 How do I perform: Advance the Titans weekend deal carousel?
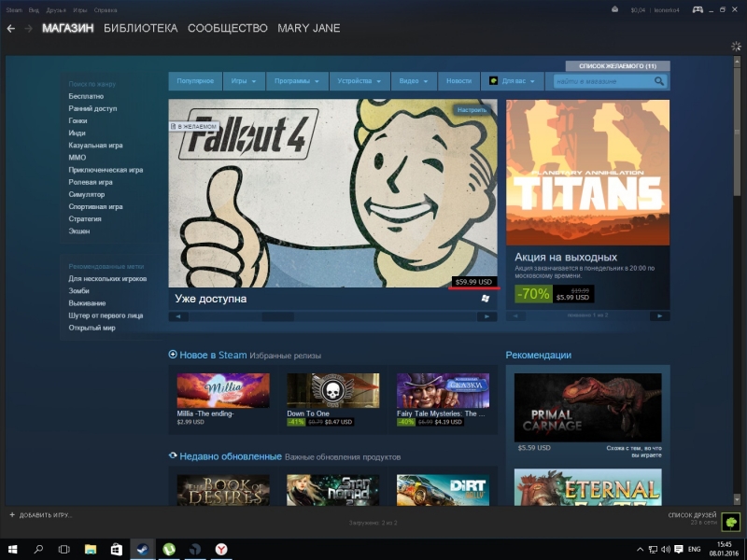660,315
